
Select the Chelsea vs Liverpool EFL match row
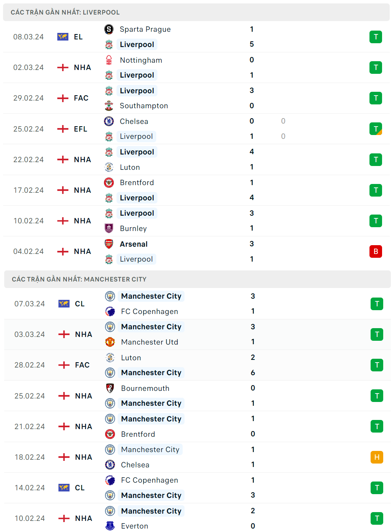pyautogui.click(x=191, y=129)
